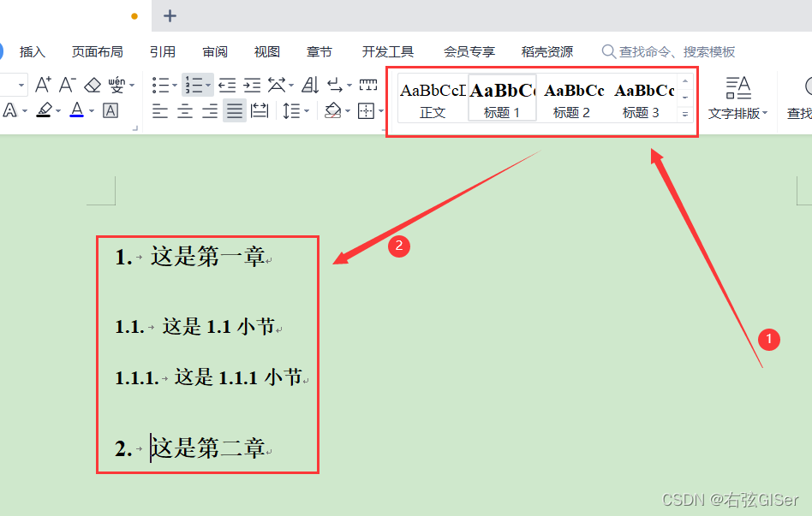Click the heading 这是 1.1.1 小节
This screenshot has width=812, height=516.
[239, 378]
